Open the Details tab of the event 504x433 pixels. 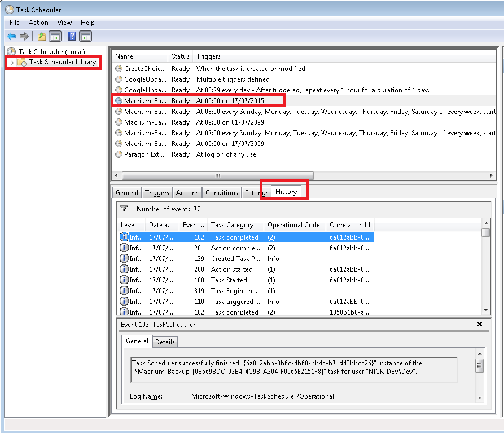tap(165, 342)
